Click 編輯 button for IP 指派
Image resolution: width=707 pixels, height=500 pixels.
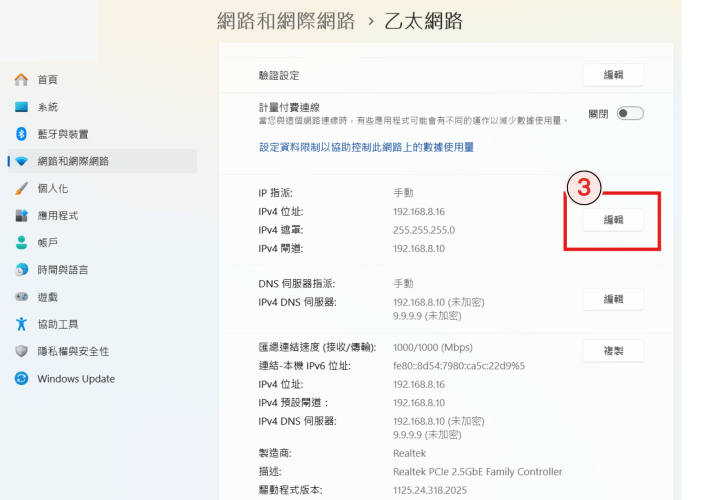click(x=613, y=220)
